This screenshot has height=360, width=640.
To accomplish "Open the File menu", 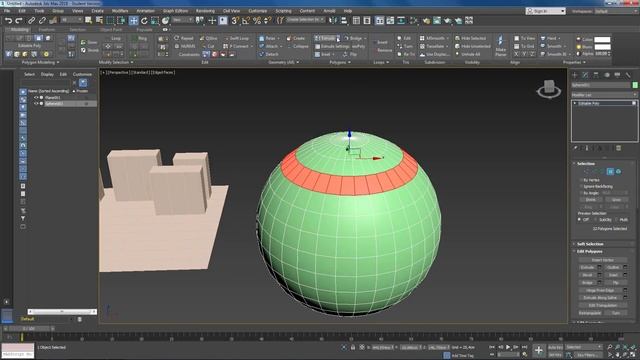I will point(7,11).
